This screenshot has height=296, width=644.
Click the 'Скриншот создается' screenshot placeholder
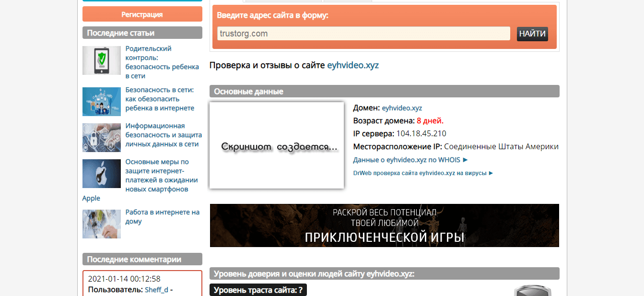(x=276, y=144)
